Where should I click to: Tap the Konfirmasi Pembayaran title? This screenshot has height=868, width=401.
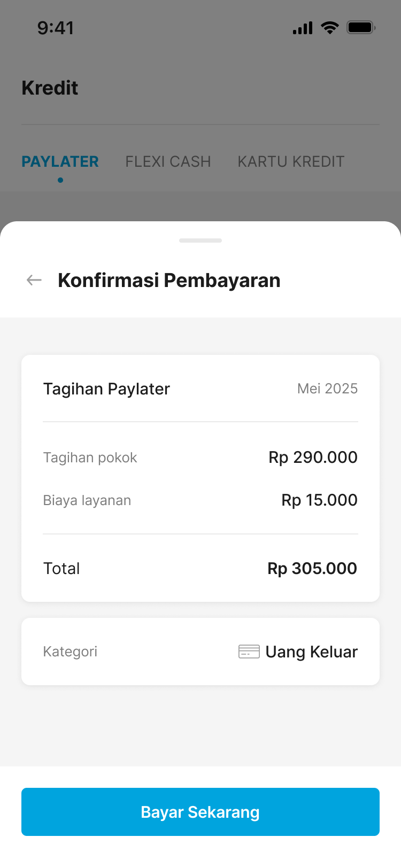[169, 280]
